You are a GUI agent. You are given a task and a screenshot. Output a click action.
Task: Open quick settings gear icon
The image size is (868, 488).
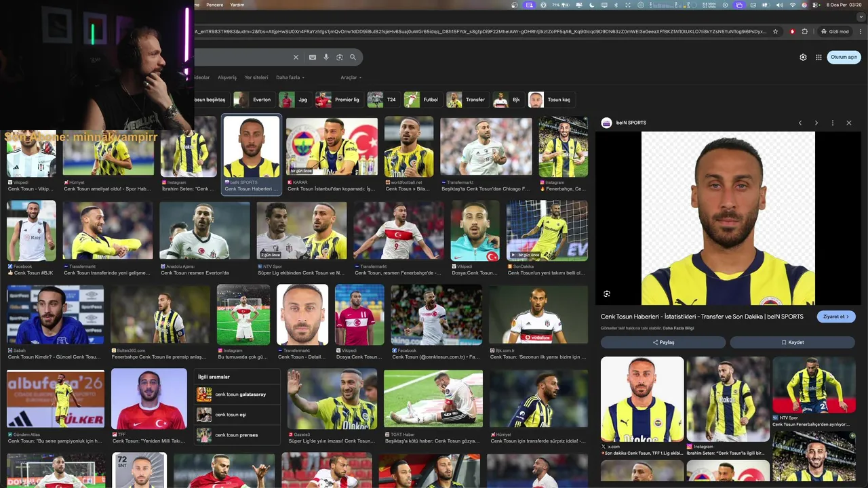[803, 58]
